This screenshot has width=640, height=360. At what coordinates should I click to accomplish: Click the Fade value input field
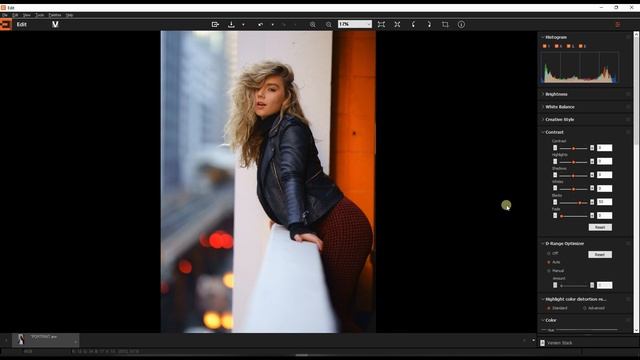(x=604, y=216)
